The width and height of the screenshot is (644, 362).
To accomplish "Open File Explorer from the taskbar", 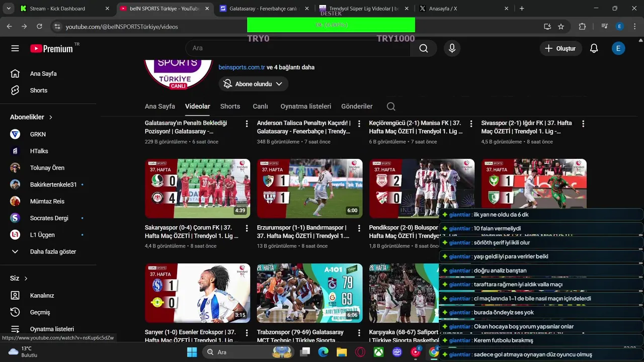I will click(x=342, y=352).
